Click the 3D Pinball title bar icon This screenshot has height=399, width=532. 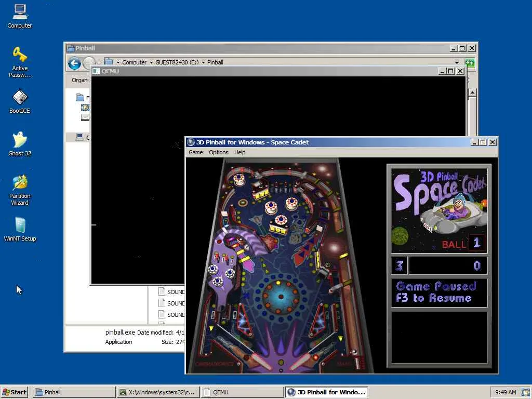click(x=191, y=142)
